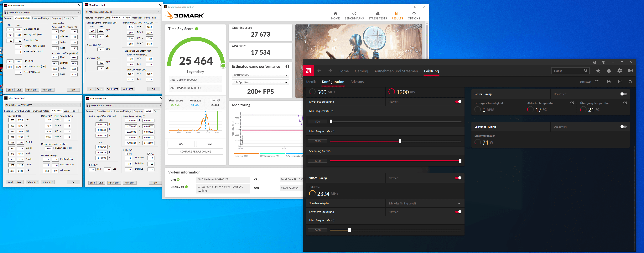Click Write SPPT in Overdrive Limits window
644x253 pixels.
(x=48, y=90)
